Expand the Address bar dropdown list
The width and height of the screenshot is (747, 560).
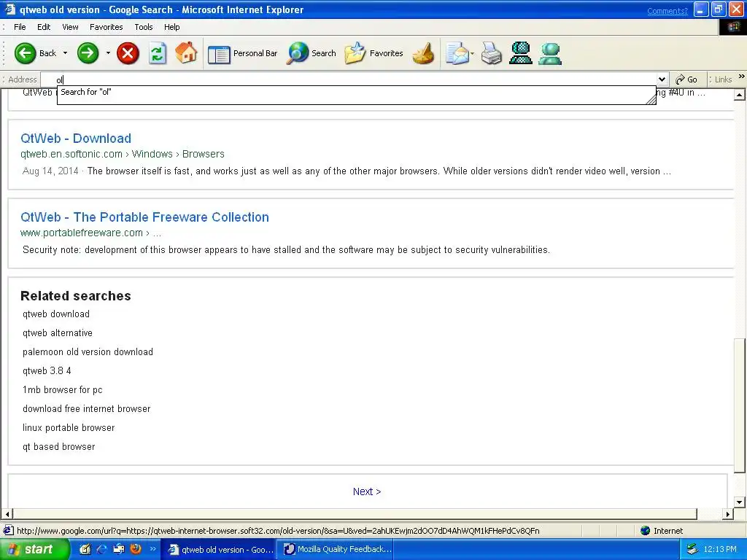coord(662,79)
